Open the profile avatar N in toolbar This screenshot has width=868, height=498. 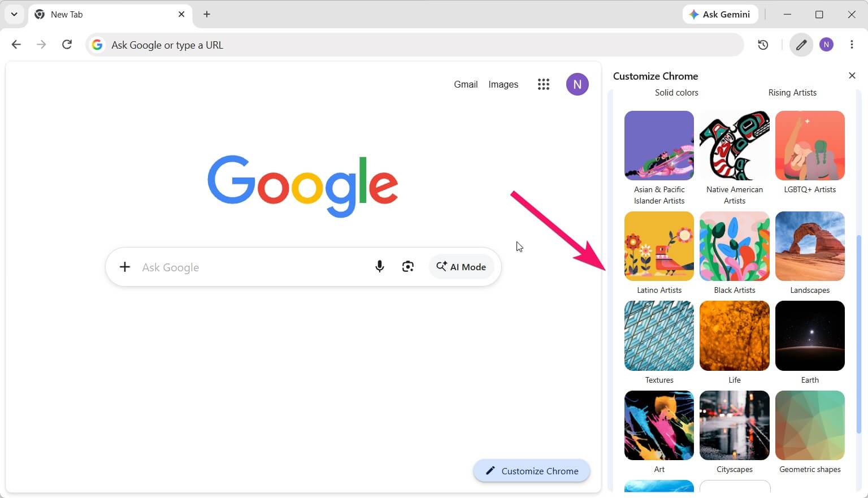coord(826,45)
